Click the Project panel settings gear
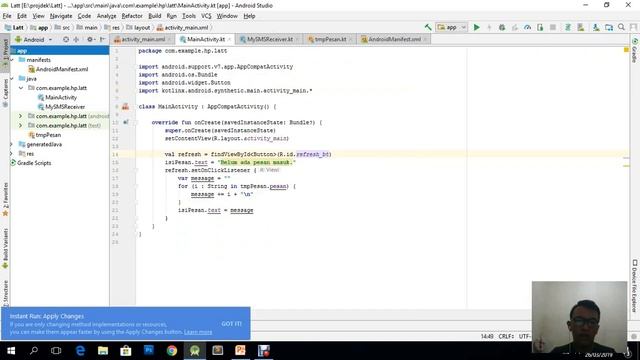The width and height of the screenshot is (640, 360). pyautogui.click(x=90, y=40)
